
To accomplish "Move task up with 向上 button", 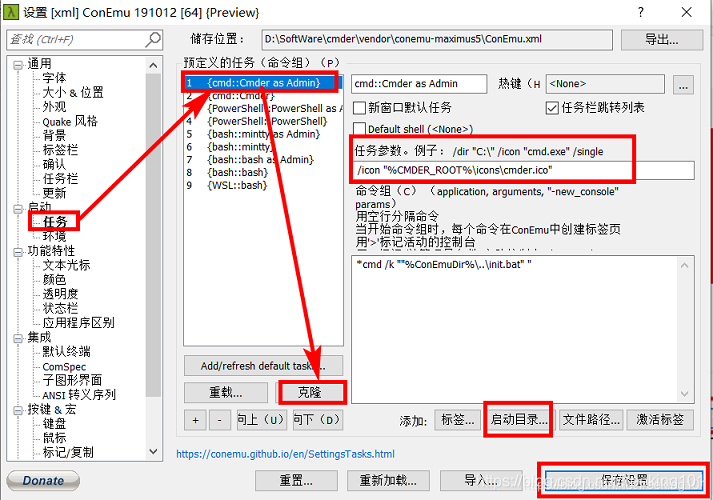I will coord(261,420).
